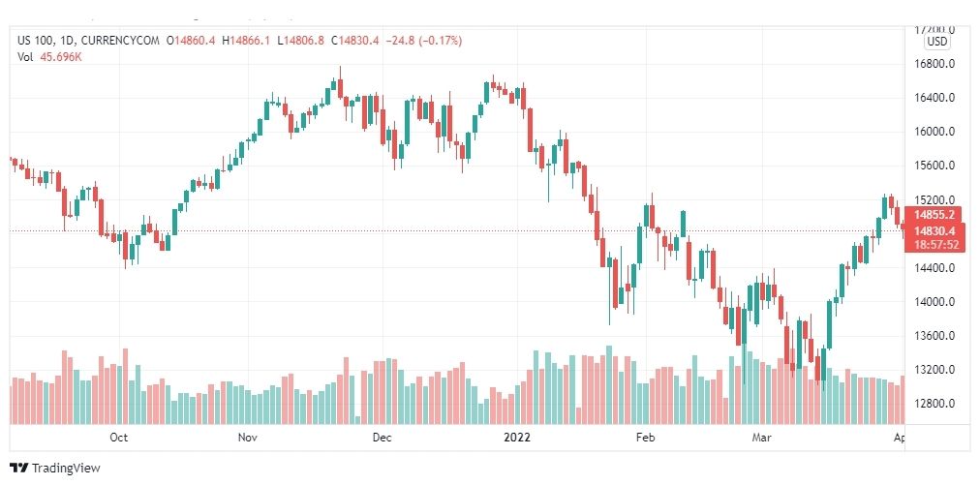Click the 16000.0 price scale label
Screen dimensions: 980x485
point(934,132)
